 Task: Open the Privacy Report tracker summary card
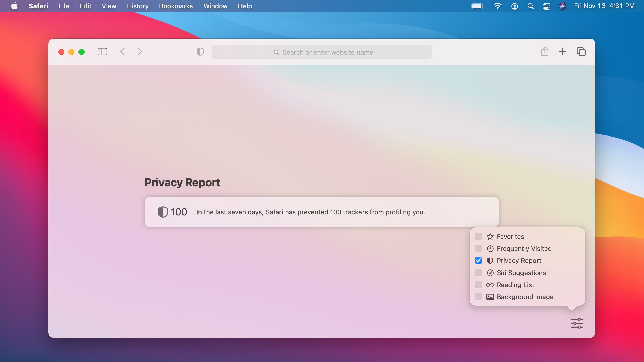[321, 212]
